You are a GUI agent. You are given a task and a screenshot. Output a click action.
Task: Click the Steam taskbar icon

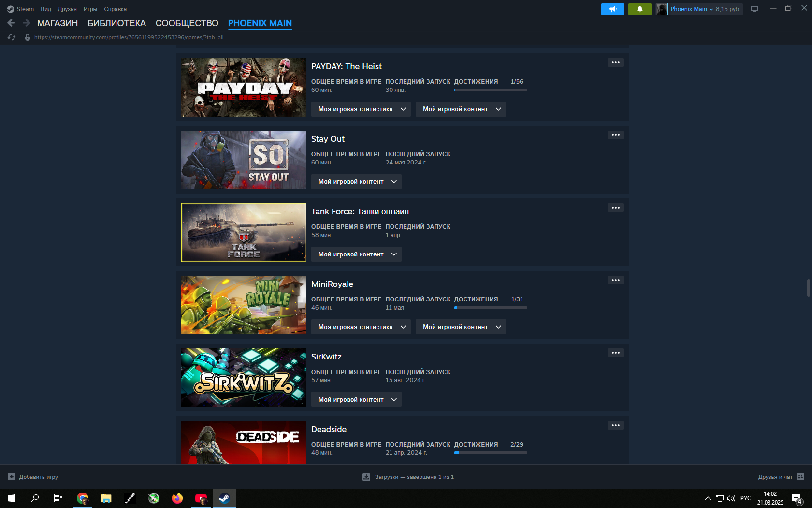(x=225, y=498)
